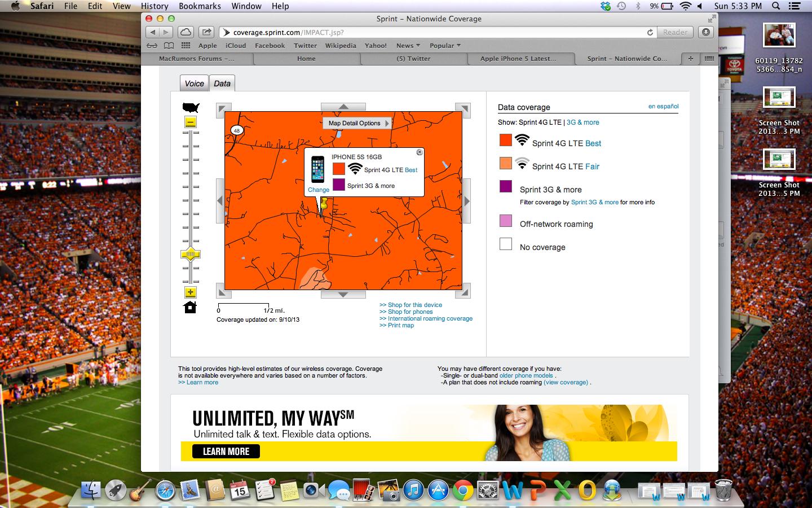Switch to the Data tab

point(222,83)
